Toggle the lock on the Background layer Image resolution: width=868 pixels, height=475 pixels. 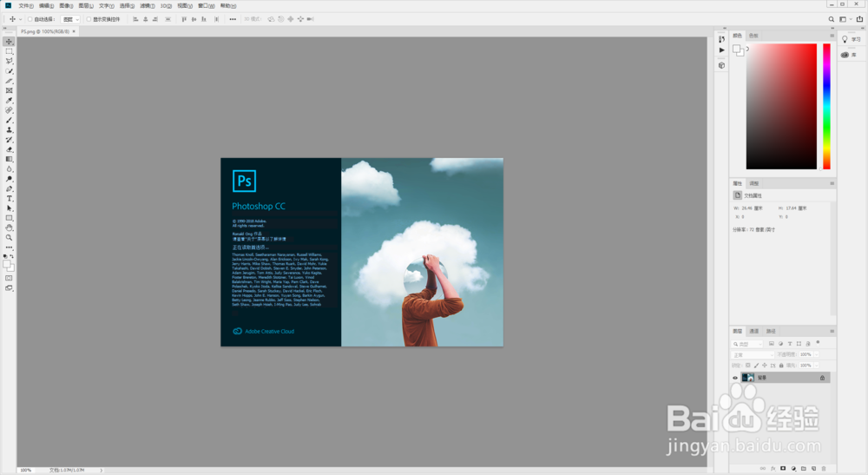pyautogui.click(x=822, y=378)
